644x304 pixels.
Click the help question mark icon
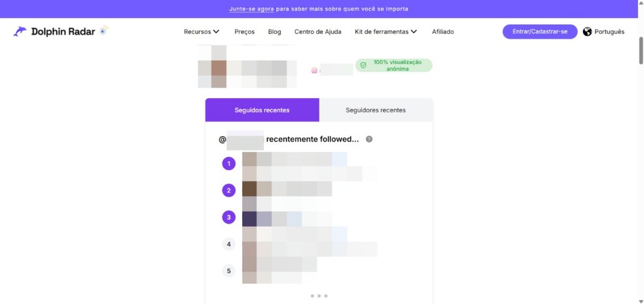tap(369, 139)
